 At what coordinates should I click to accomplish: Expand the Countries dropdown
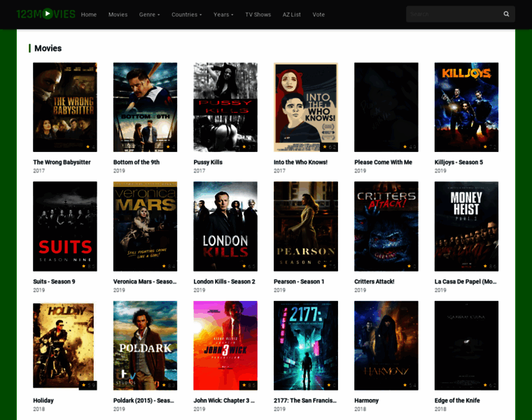(x=187, y=15)
